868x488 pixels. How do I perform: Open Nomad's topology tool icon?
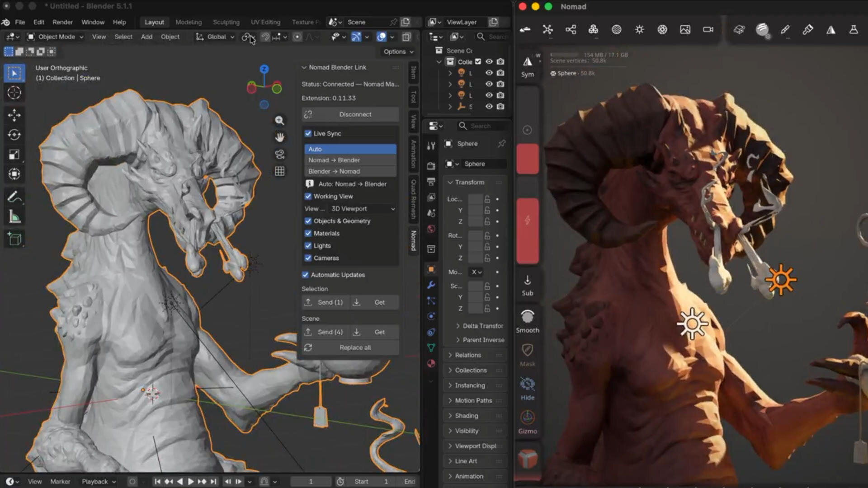point(548,30)
